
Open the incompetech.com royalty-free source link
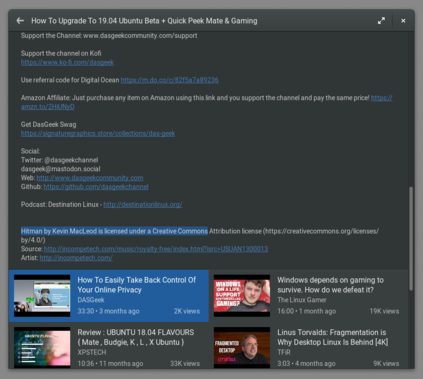156,249
